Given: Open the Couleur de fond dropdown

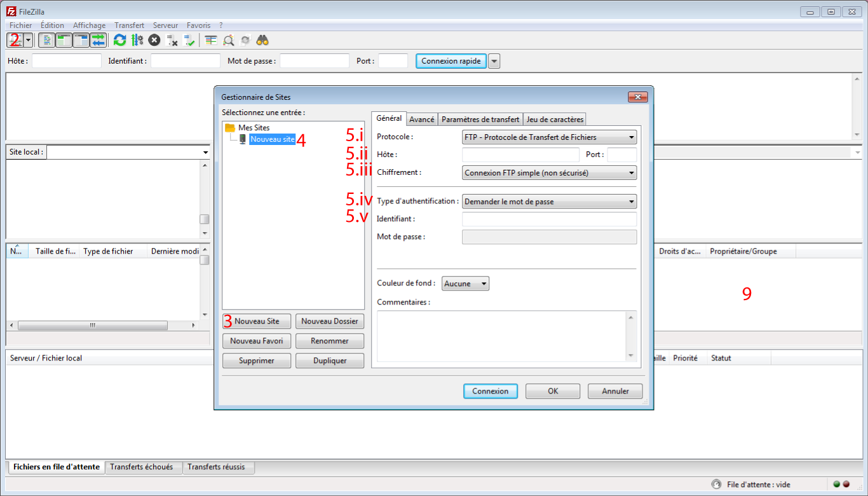Looking at the screenshot, I should [x=465, y=284].
